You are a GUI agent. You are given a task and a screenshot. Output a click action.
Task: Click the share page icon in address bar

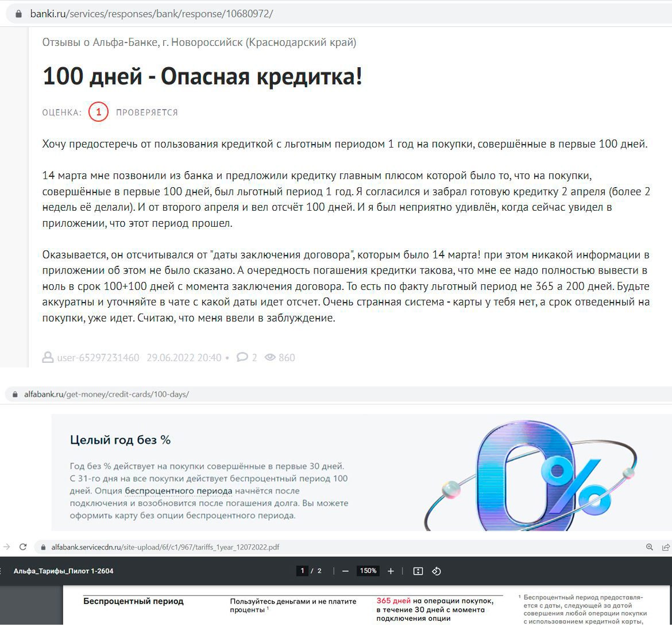tap(666, 547)
